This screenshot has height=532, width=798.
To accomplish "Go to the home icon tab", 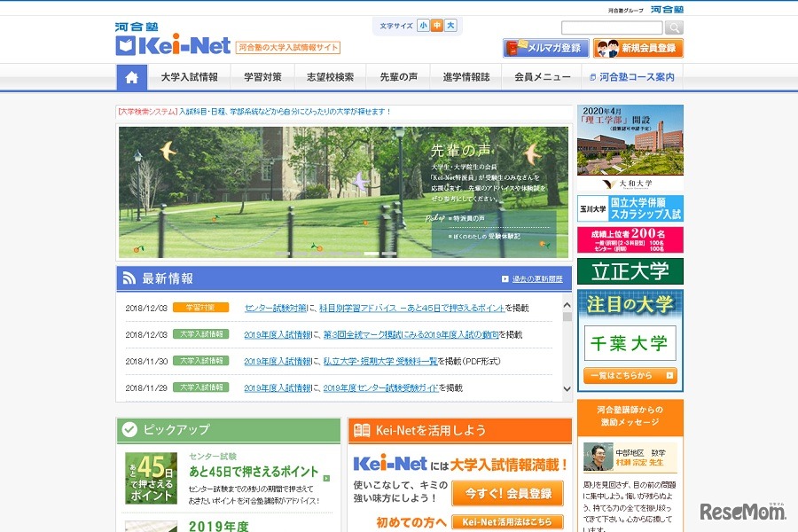I will pos(132,77).
